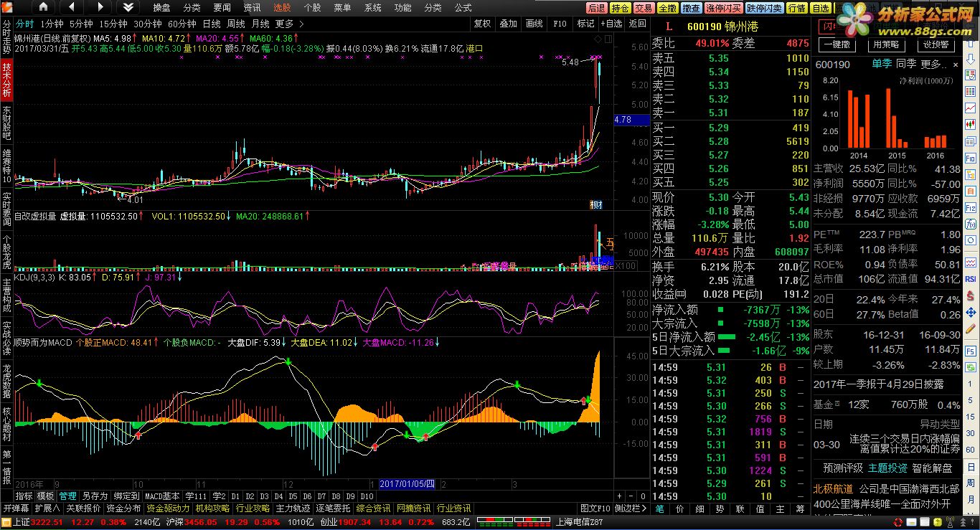Screen dimensions: 980x530
Task: Go back with the left arrow
Action: tap(71, 7)
